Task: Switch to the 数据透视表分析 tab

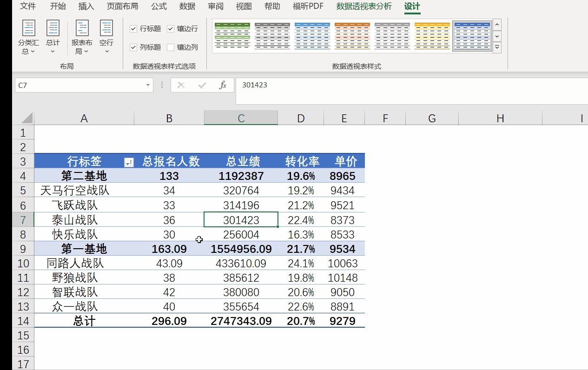Action: click(364, 6)
